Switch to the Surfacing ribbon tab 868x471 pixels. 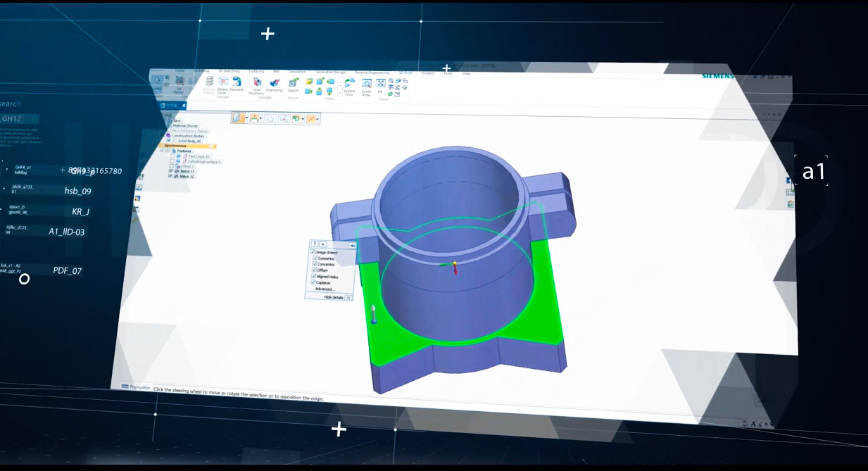[256, 71]
